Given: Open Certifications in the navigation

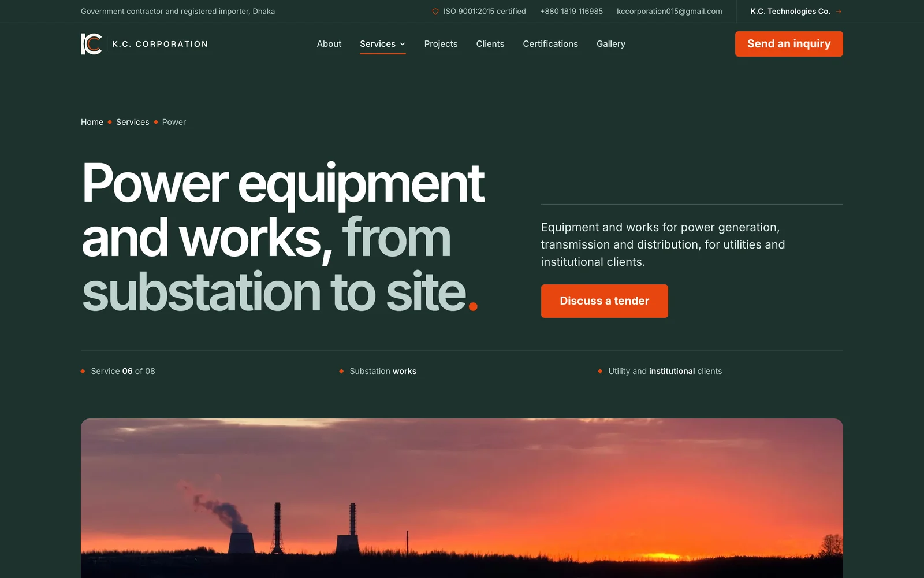Looking at the screenshot, I should point(550,44).
